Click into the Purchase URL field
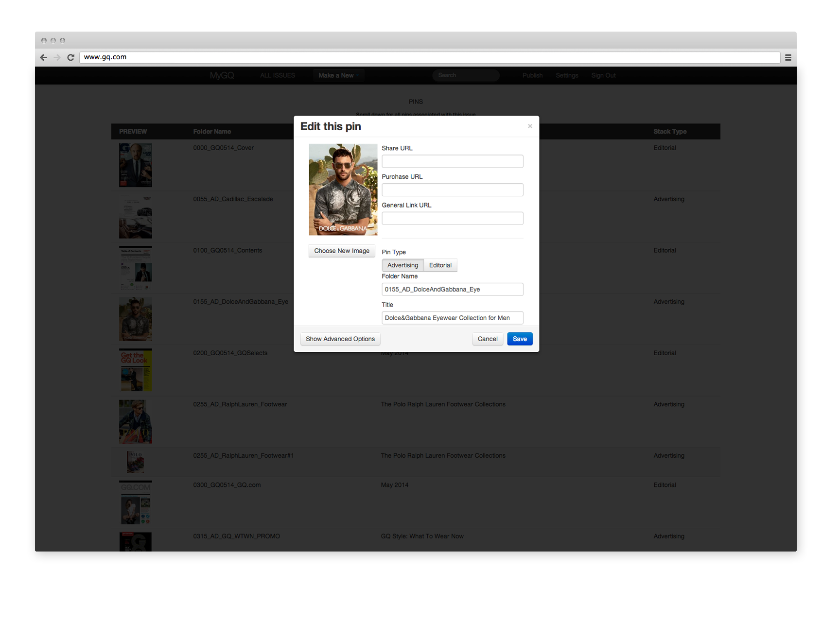Viewport: 840px width, 621px height. click(452, 190)
